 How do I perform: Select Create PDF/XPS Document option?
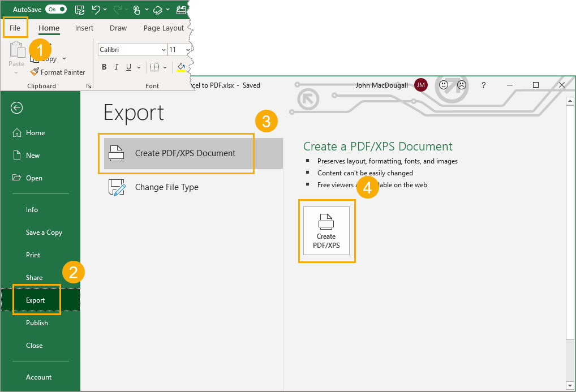click(x=193, y=153)
